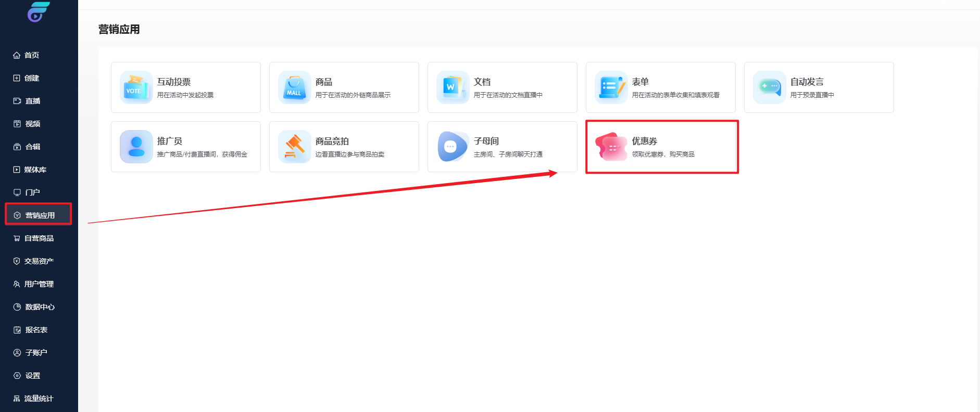Open 创建 in the sidebar menu

(x=31, y=78)
